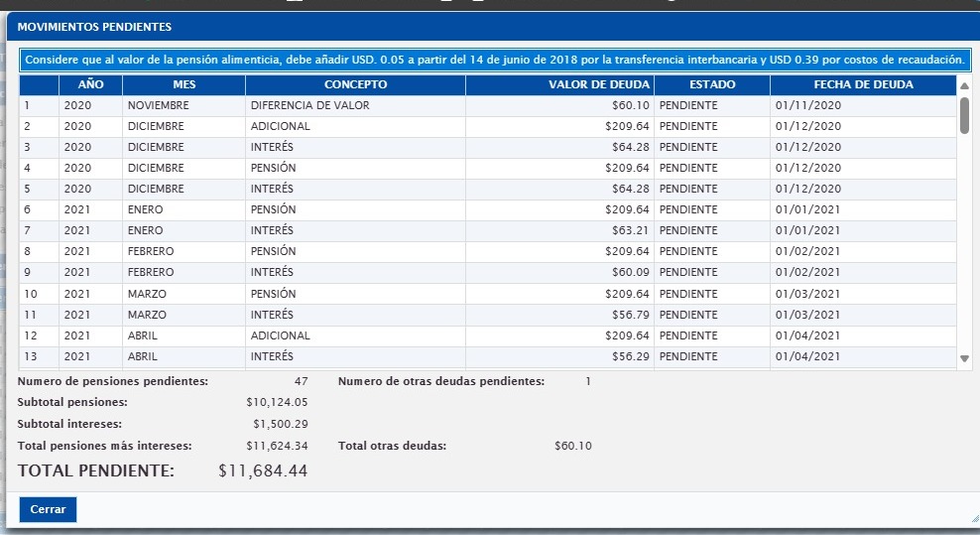Screen dimensions: 980x535
Task: Close the dialog with the Cerrar button
Action: point(49,509)
